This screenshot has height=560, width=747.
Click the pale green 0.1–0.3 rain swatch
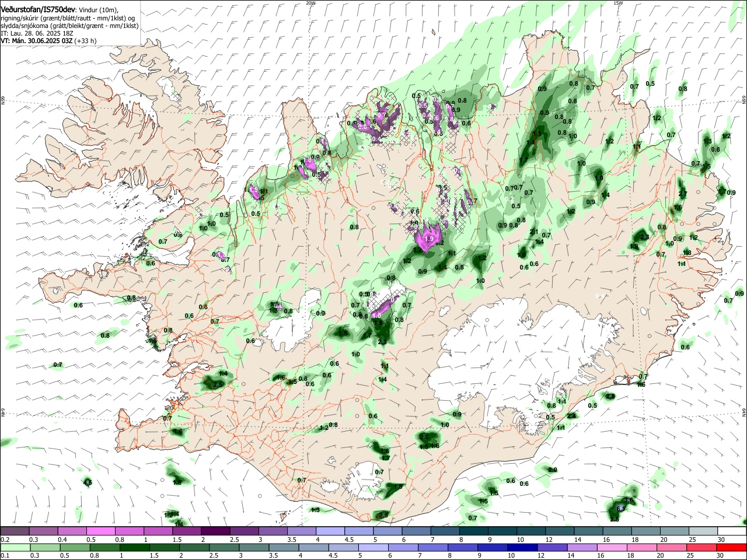coord(15,548)
